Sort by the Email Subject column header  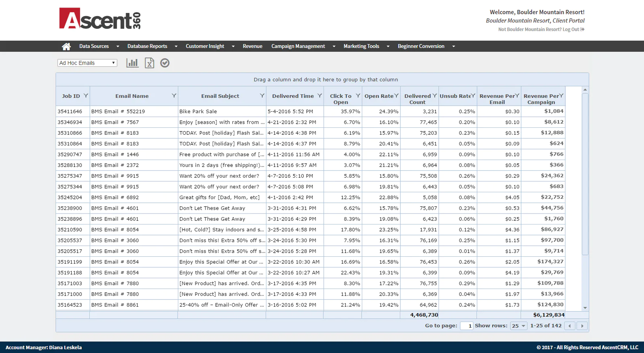click(220, 96)
